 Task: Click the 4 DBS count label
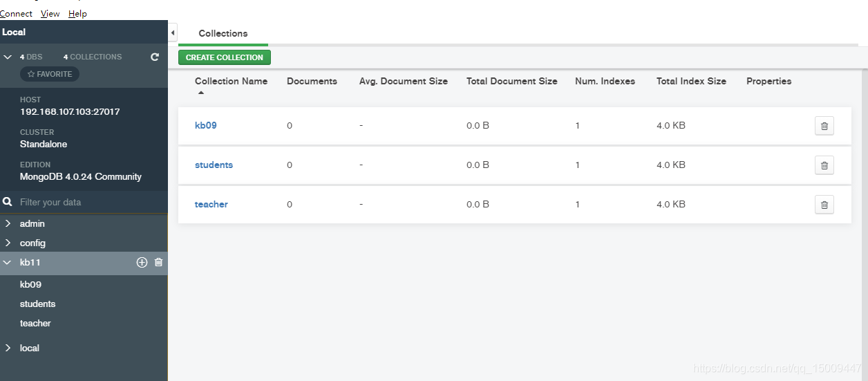tap(31, 57)
